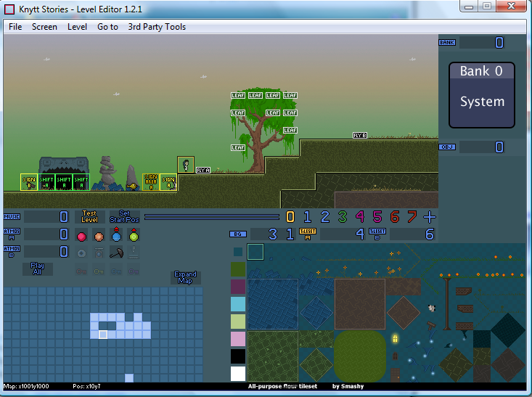Open the Bank 0 System object selector

coord(482,94)
